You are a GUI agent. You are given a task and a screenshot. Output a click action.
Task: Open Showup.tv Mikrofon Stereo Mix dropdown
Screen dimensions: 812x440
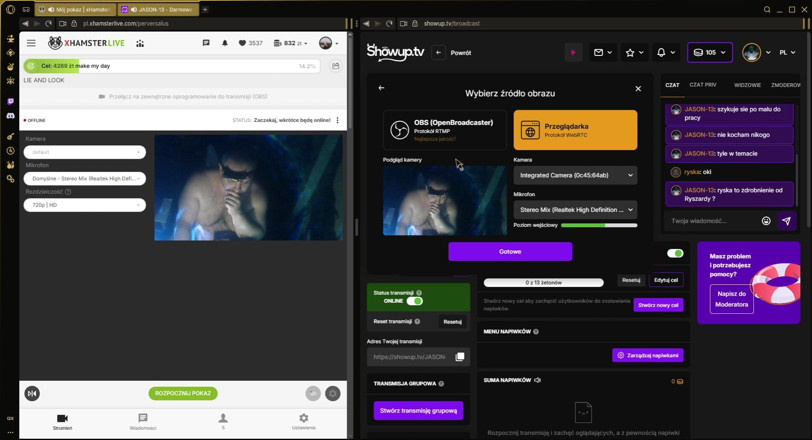[x=575, y=210]
